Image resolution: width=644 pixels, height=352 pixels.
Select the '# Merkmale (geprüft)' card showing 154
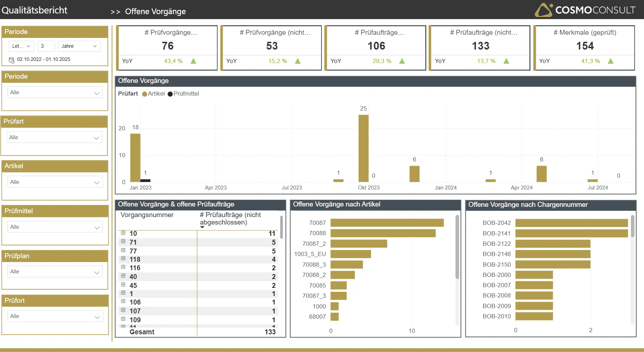click(585, 48)
